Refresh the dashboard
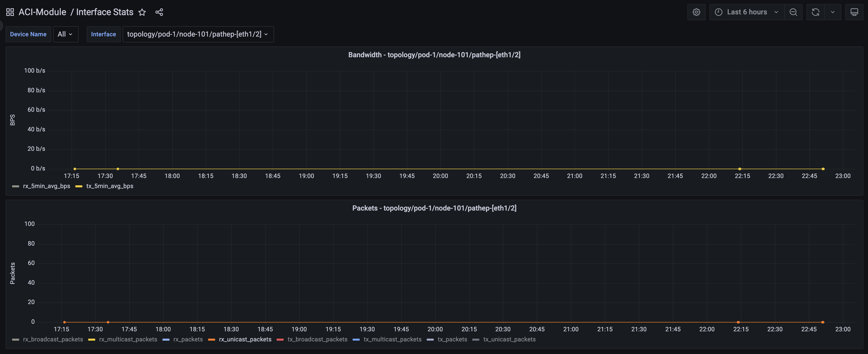Viewport: 868px width, 354px height. tap(815, 12)
